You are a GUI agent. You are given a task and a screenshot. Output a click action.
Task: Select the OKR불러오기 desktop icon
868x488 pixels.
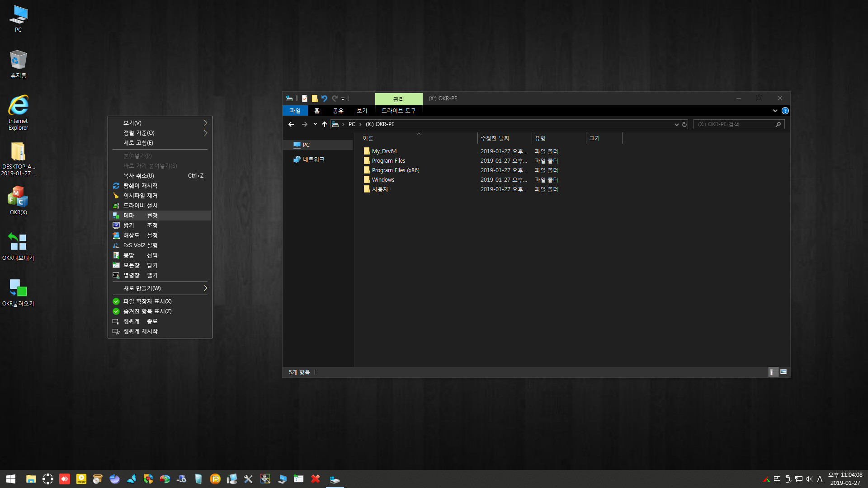point(18,292)
